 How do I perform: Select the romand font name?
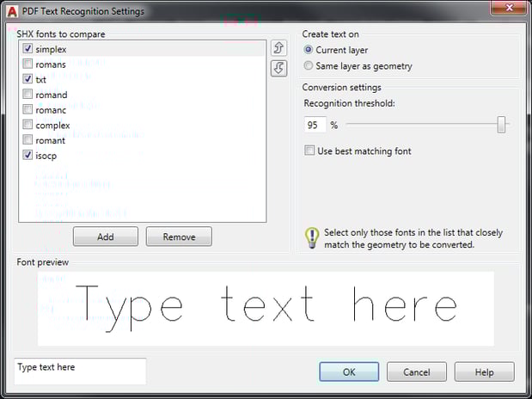[52, 95]
